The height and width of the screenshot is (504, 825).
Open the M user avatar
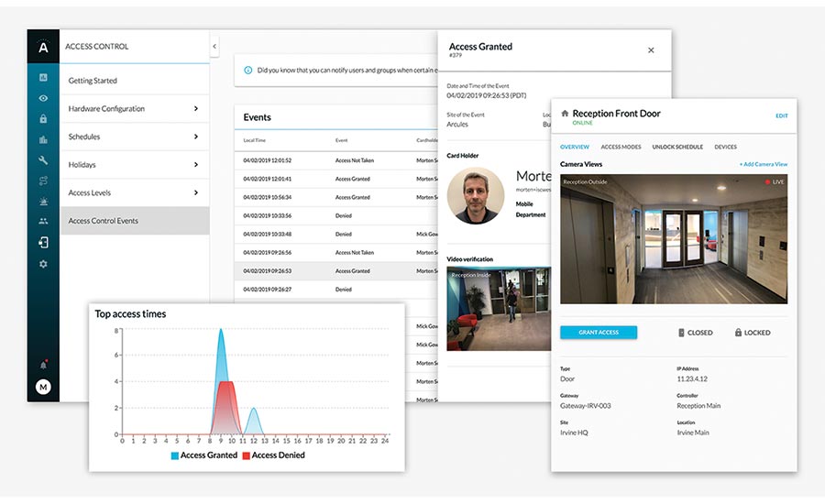(43, 387)
